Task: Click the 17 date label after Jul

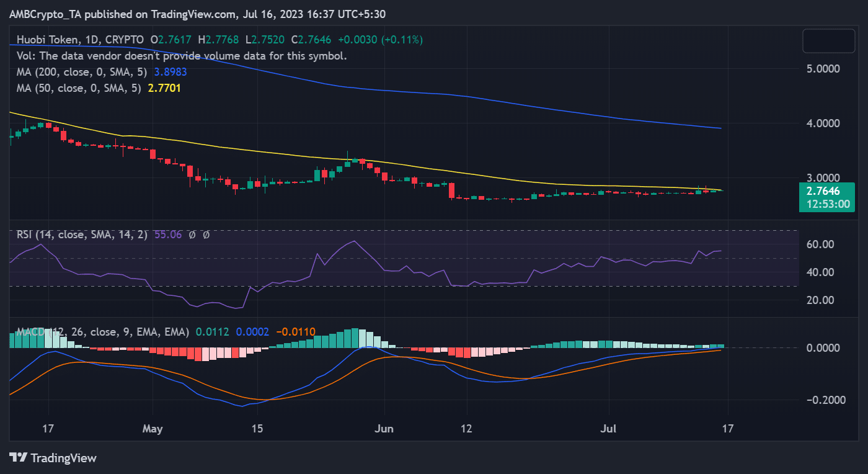Action: point(727,429)
